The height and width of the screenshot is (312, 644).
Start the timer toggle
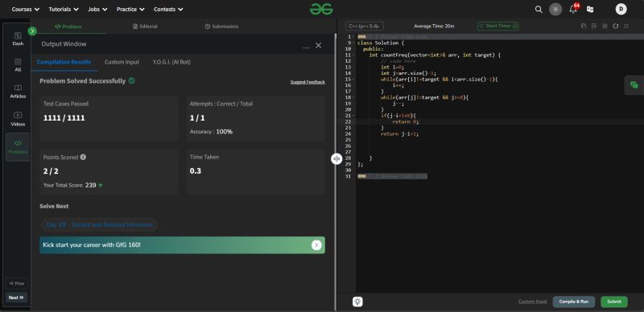pyautogui.click(x=498, y=26)
